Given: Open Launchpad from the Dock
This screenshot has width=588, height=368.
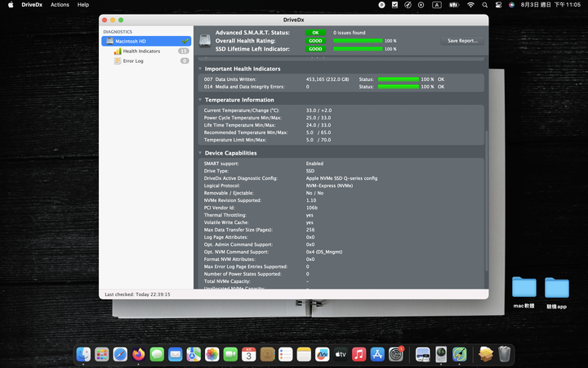Looking at the screenshot, I should tap(101, 354).
